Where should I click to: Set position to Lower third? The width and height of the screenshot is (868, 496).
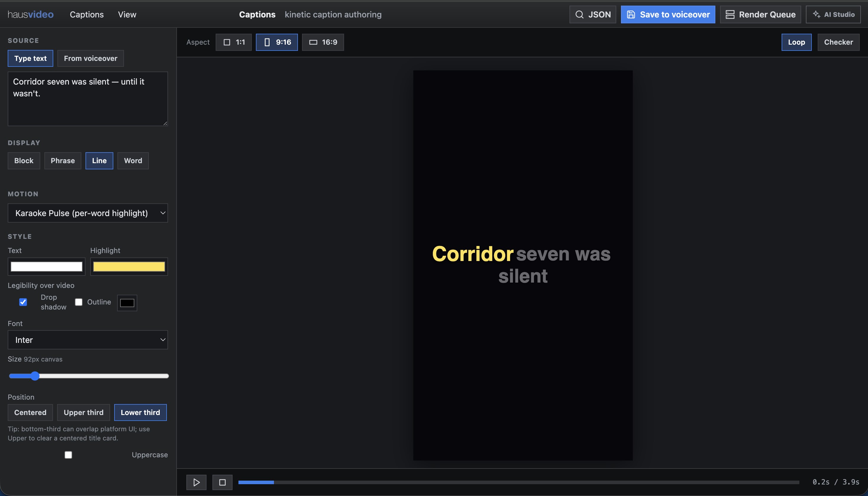[x=140, y=412]
